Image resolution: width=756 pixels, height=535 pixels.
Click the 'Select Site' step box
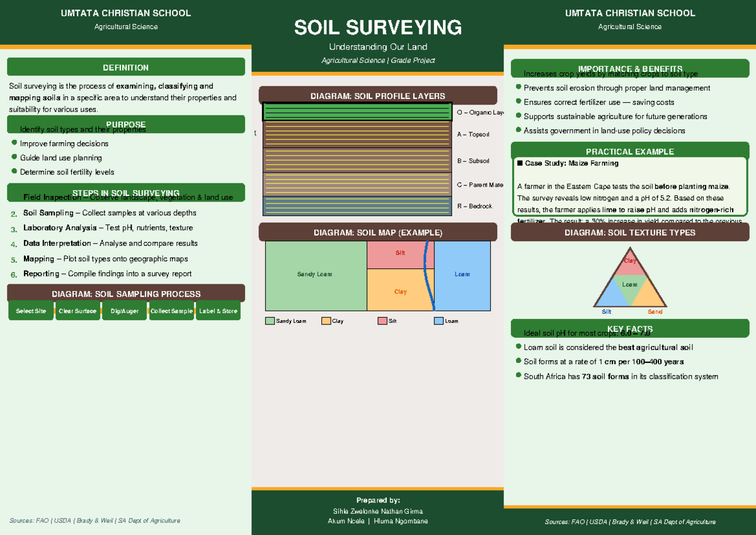[30, 311]
